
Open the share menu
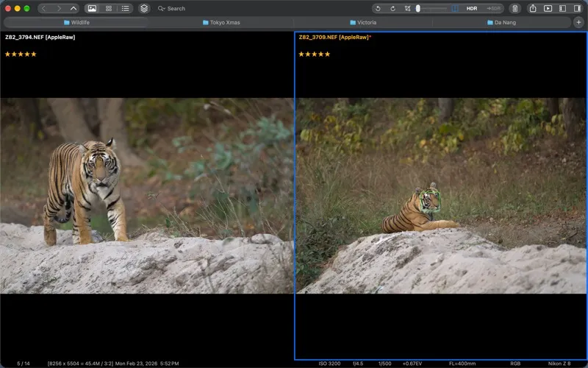pos(533,8)
